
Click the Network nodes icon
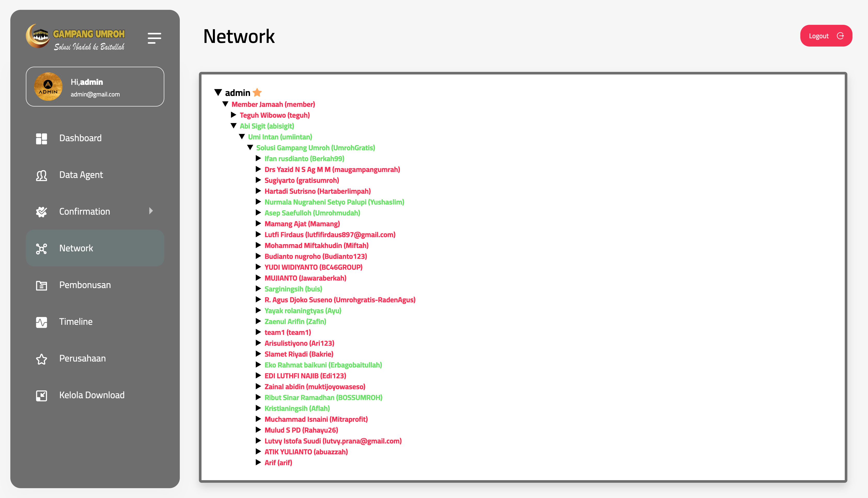tap(41, 249)
